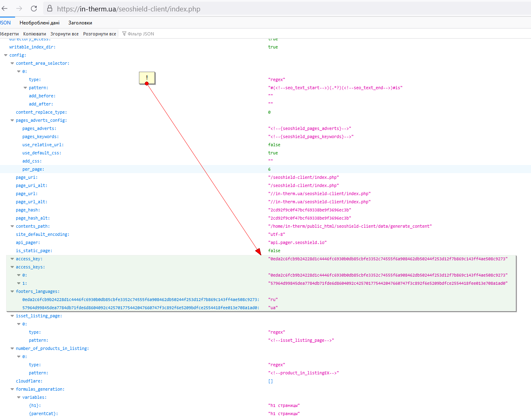Select the is_static_page key

click(34, 251)
